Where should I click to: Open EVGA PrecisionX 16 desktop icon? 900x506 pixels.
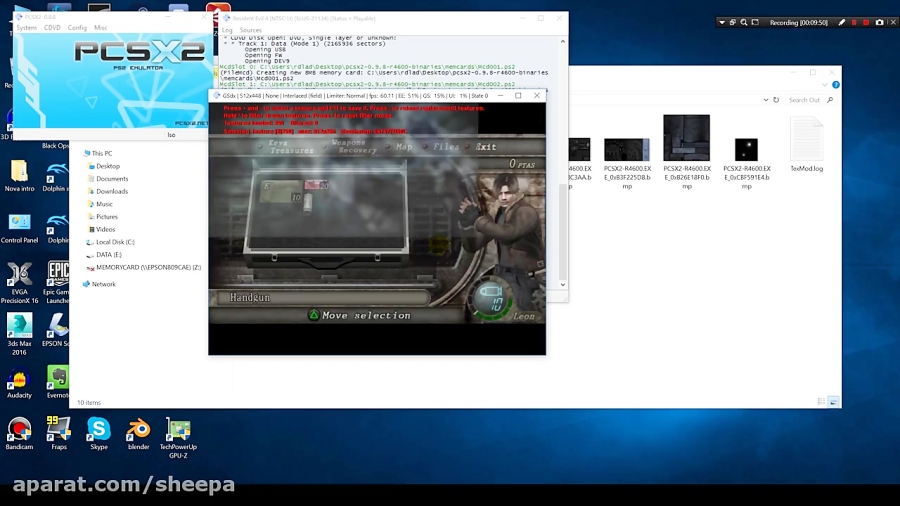tap(20, 282)
